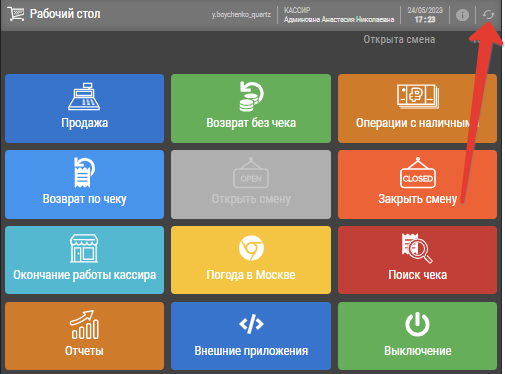Launch Внешние приложения code tile

251,336
